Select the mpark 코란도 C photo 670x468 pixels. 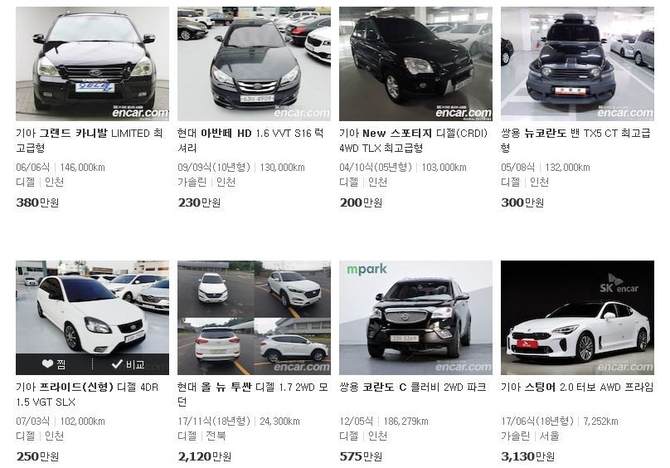416,318
